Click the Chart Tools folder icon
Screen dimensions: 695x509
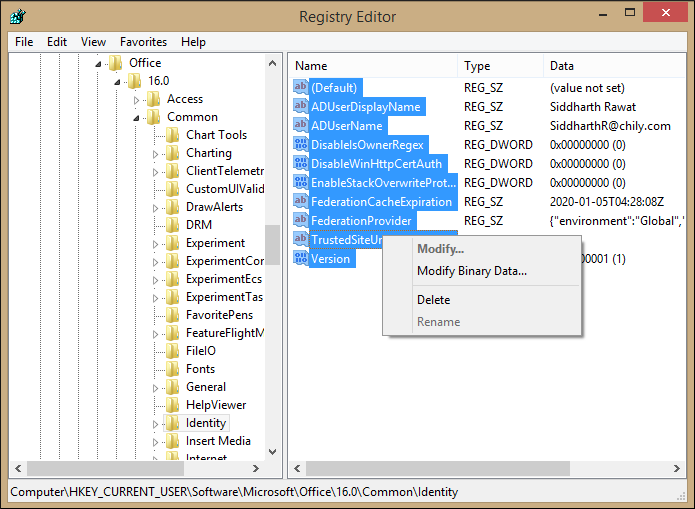tap(172, 135)
